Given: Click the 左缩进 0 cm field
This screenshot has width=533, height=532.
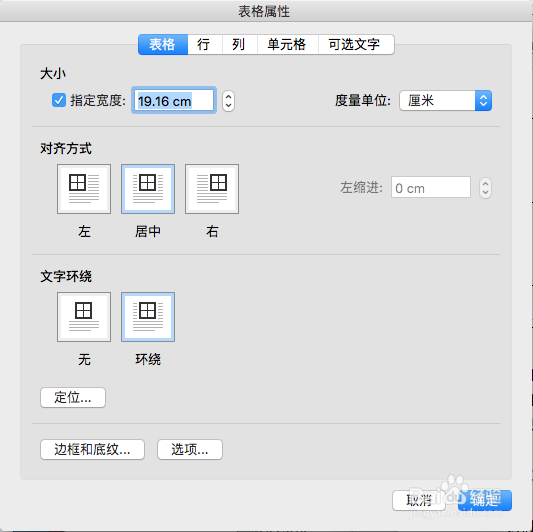Looking at the screenshot, I should pyautogui.click(x=431, y=187).
